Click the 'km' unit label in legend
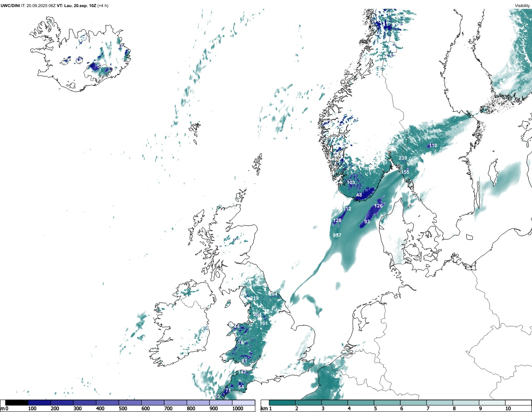Viewport: 532px width, 412px height. click(x=264, y=409)
